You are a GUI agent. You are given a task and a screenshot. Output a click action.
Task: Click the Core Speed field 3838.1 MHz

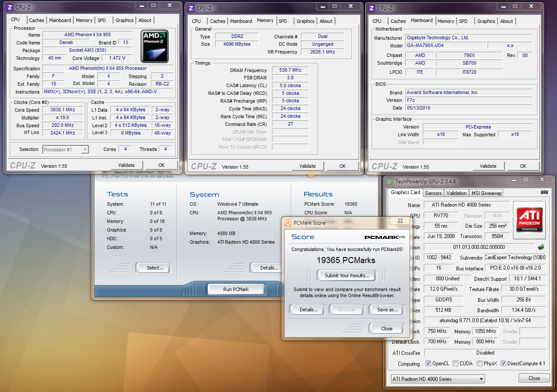coord(62,110)
